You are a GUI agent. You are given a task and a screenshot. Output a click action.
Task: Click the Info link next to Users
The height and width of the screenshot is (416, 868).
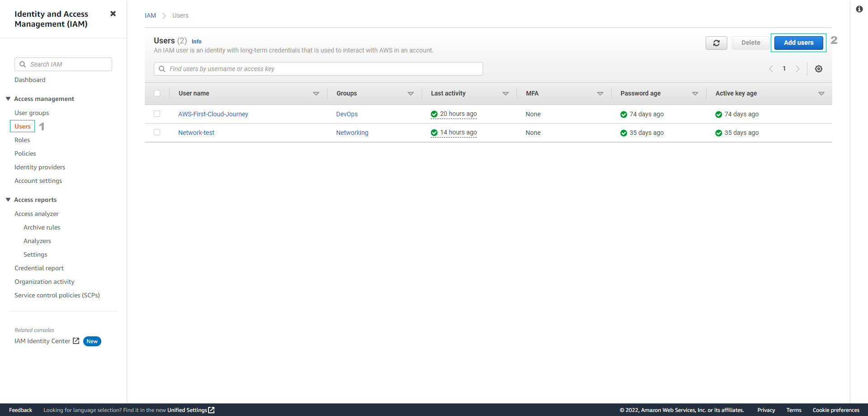point(196,42)
